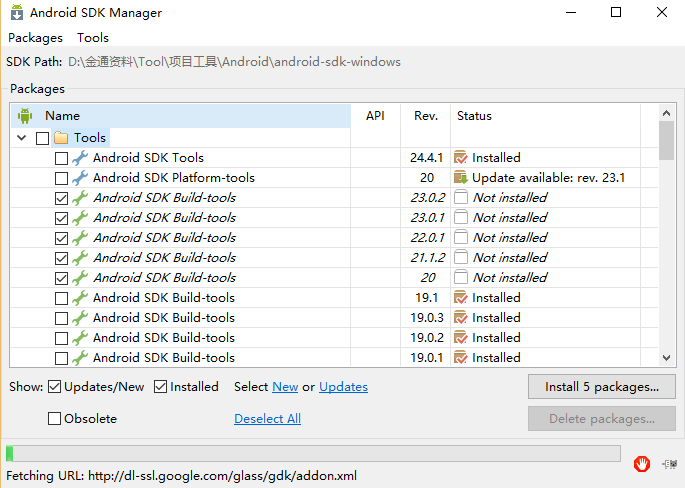This screenshot has width=685, height=488.
Task: Click the red stop hand icon
Action: 642,464
